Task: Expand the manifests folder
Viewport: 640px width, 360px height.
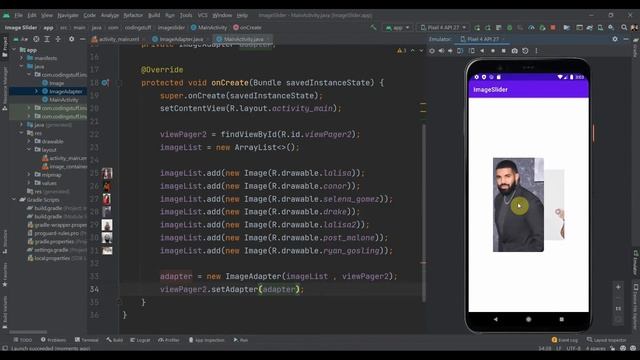Action: [x=22, y=58]
